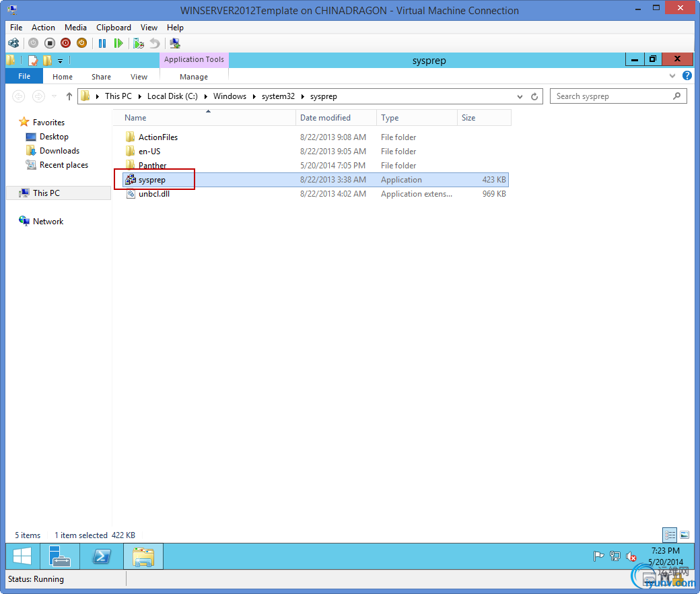Click the Enhanced session toolbar icon
Image resolution: width=700 pixels, height=594 pixels.
pyautogui.click(x=174, y=43)
